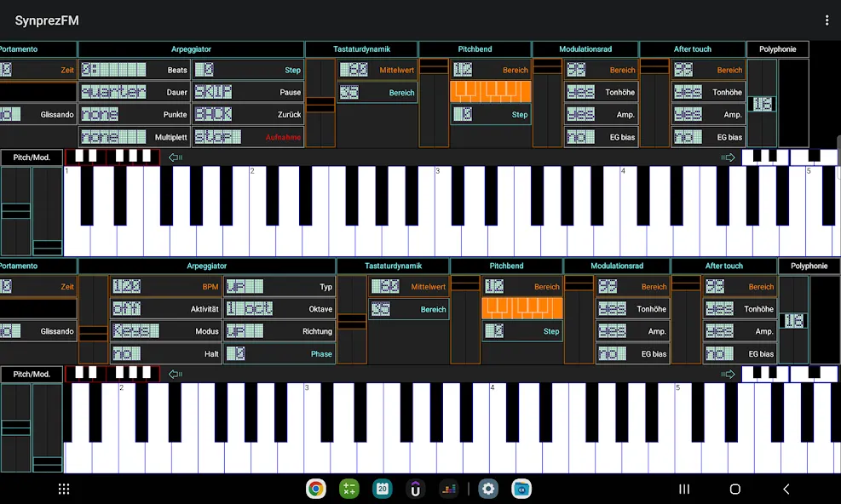Image resolution: width=841 pixels, height=504 pixels.
Task: Change arpeggiator Typ value
Action: 279,286
